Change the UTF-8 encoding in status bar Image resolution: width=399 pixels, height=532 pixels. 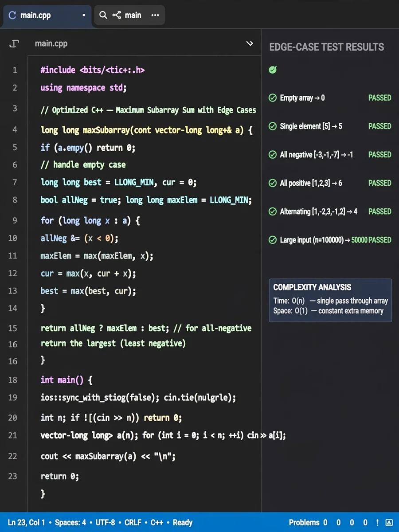pos(106,522)
